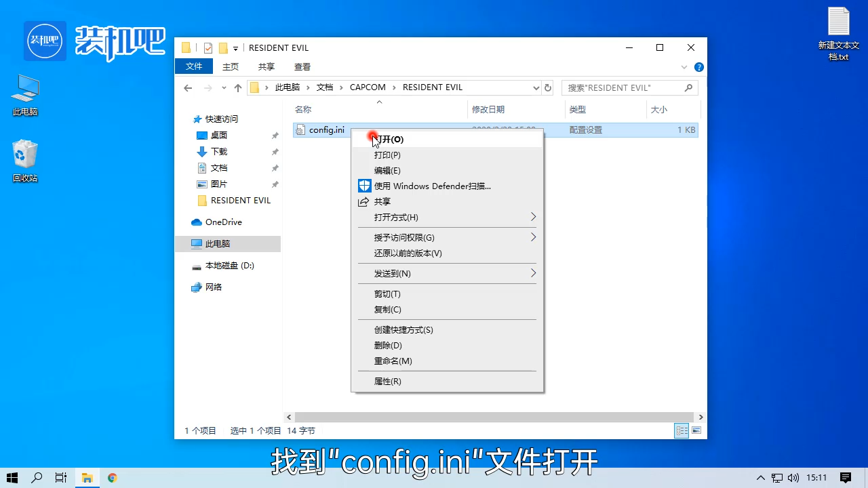Click 文档 breadcrumb in the address bar
The width and height of the screenshot is (868, 488).
[324, 87]
